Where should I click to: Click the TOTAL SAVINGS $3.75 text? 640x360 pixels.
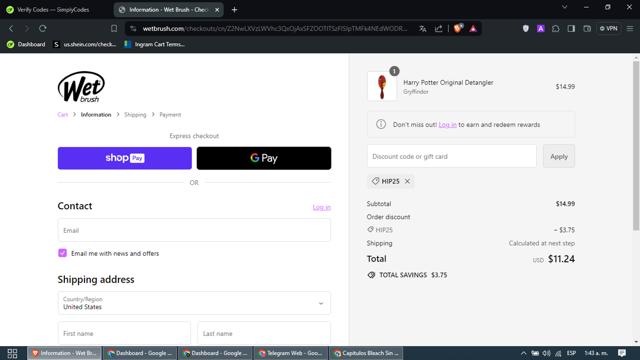point(413,275)
